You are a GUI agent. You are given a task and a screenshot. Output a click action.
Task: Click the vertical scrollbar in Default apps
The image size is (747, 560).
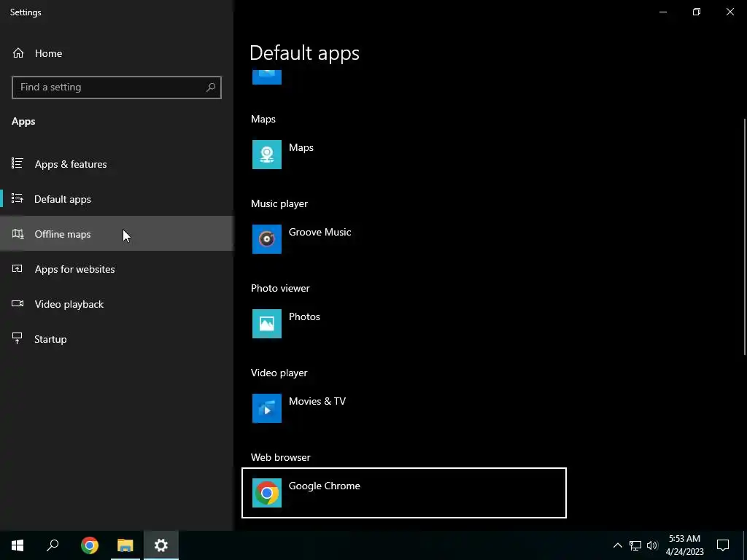click(745, 236)
